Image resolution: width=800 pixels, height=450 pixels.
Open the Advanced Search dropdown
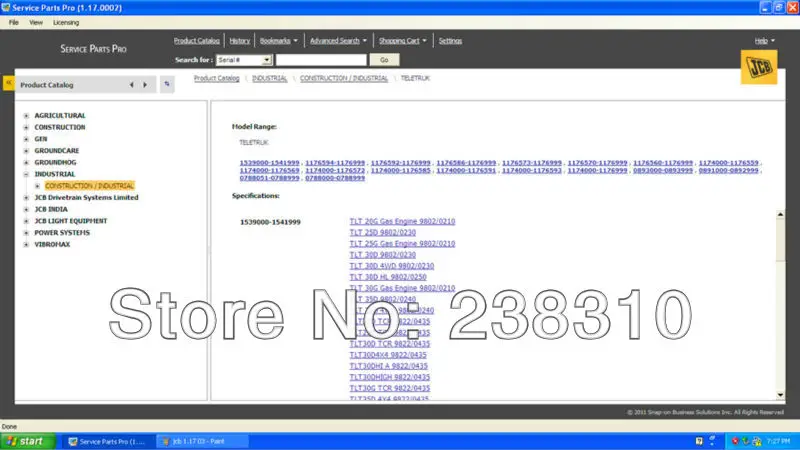[x=338, y=41]
